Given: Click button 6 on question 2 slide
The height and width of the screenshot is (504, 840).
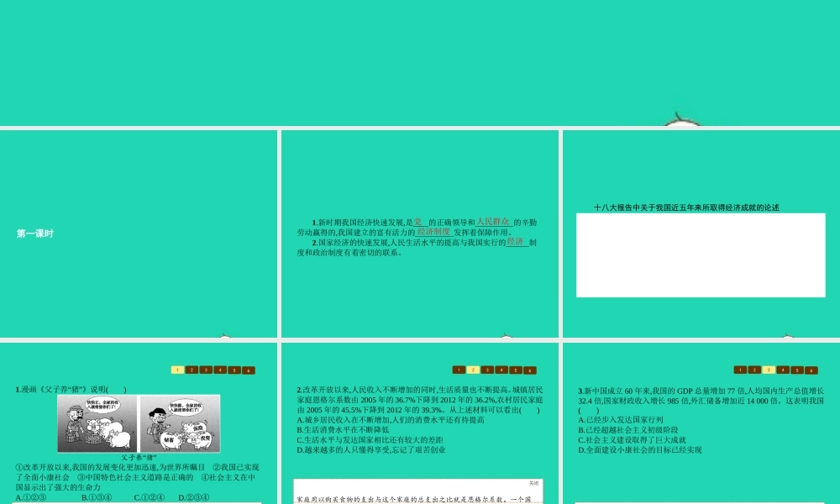Looking at the screenshot, I should pyautogui.click(x=530, y=370).
